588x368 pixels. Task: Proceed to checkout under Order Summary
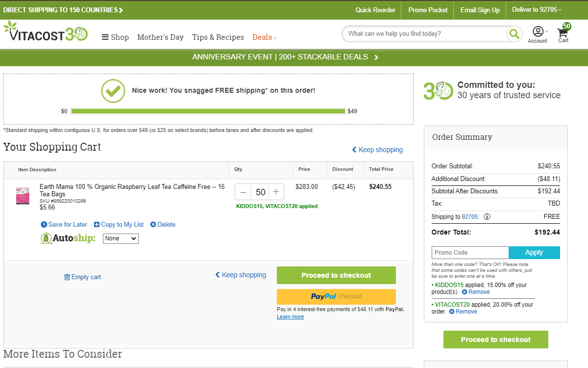496,340
